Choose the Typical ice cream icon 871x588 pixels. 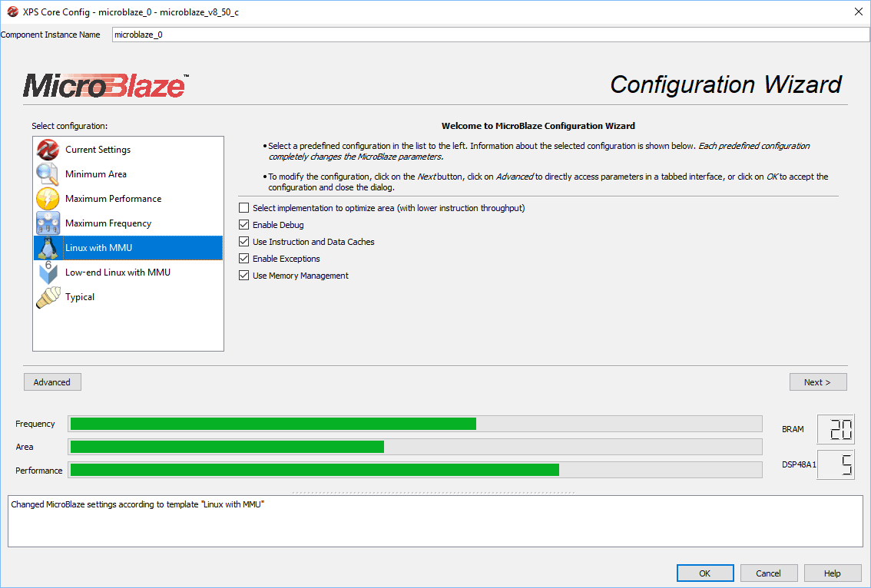pos(48,297)
